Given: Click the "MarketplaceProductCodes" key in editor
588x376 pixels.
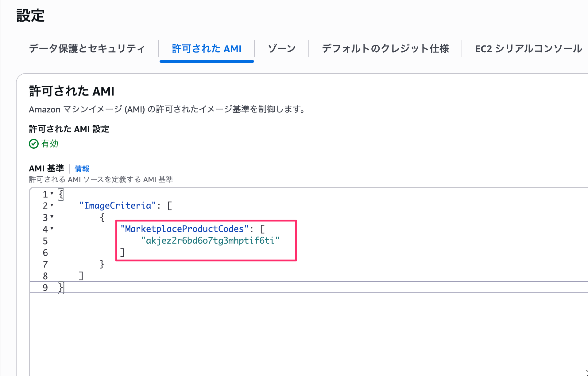Looking at the screenshot, I should coord(185,229).
